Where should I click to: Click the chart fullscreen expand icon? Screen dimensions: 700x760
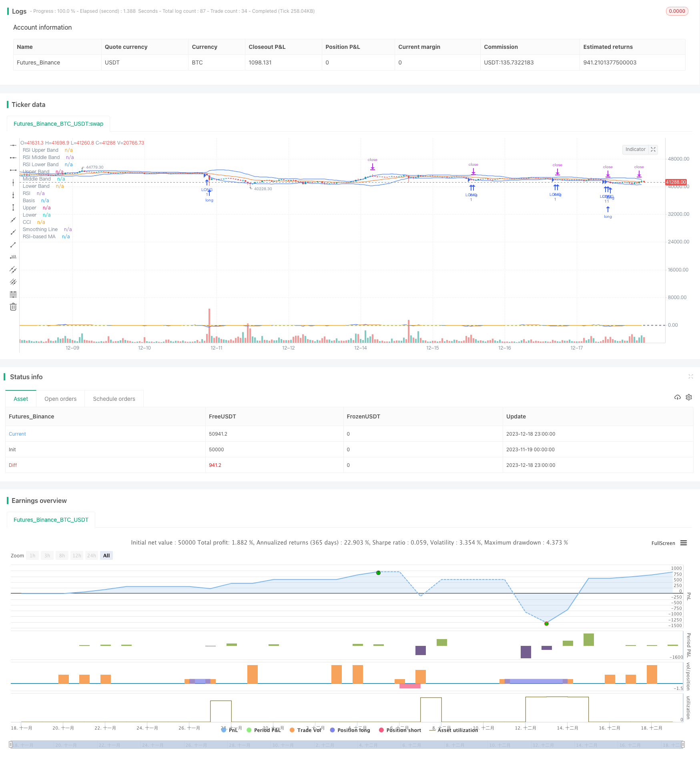click(x=653, y=149)
